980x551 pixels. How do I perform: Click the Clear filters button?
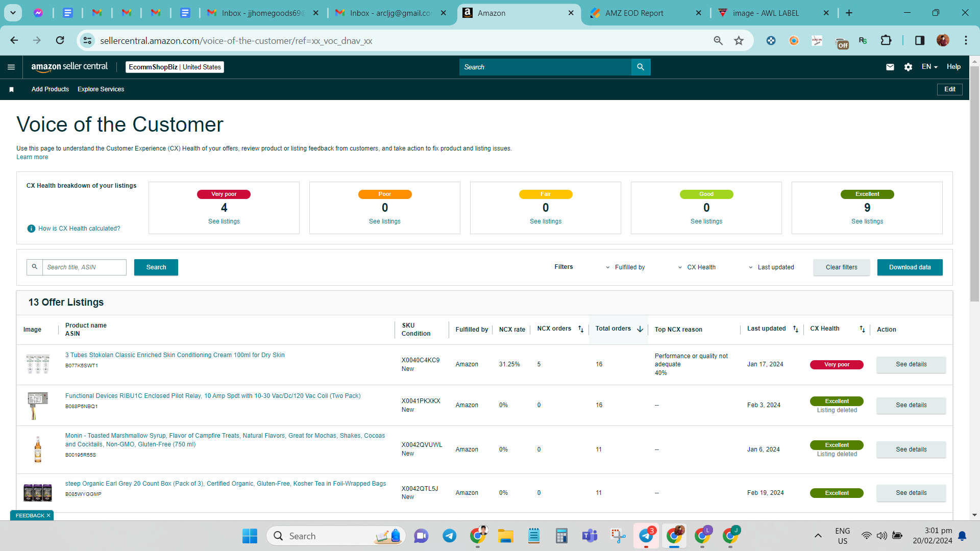pyautogui.click(x=842, y=267)
